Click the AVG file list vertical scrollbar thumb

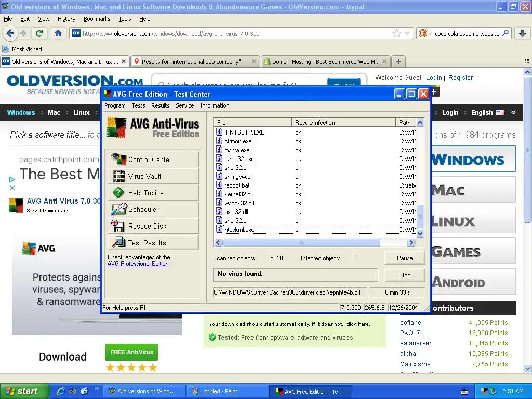(420, 217)
